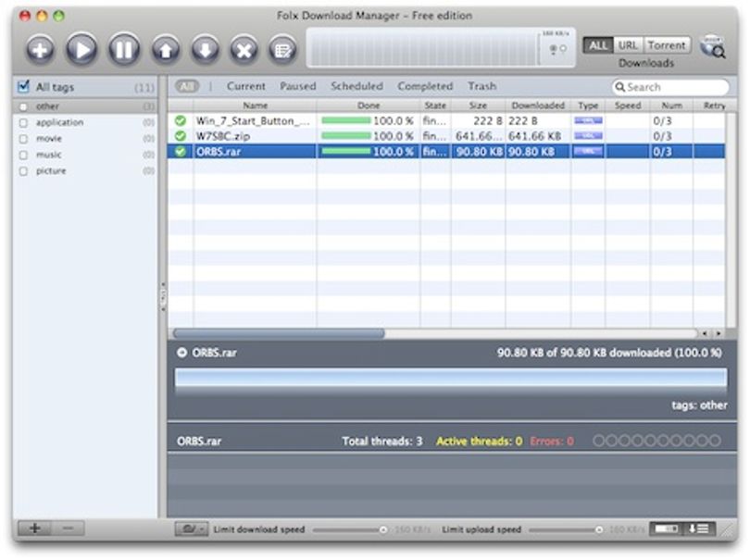
Task: Open the search globe icon at top right
Action: [712, 46]
